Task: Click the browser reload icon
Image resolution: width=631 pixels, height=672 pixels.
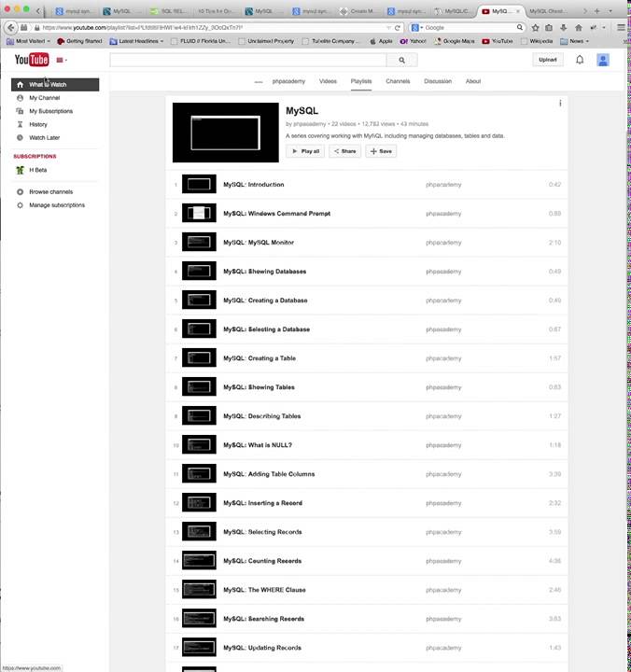Action: point(398,27)
